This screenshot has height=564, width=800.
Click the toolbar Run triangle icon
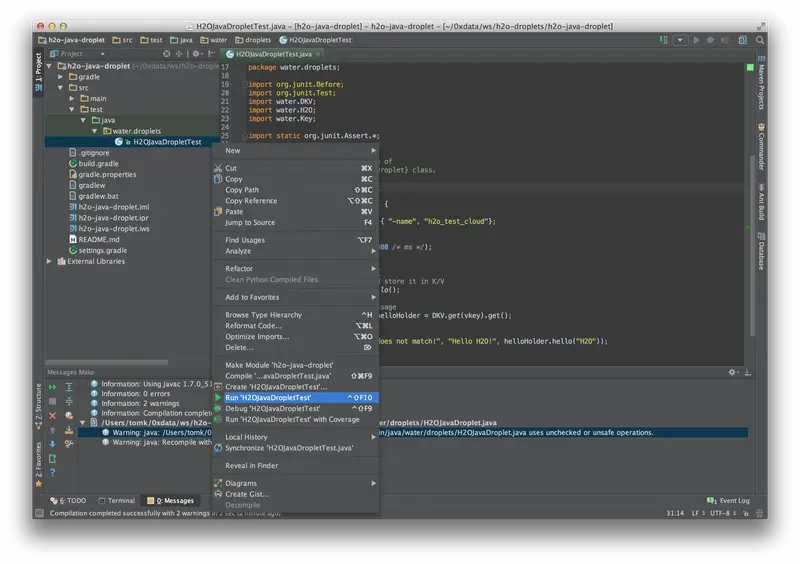pos(696,40)
